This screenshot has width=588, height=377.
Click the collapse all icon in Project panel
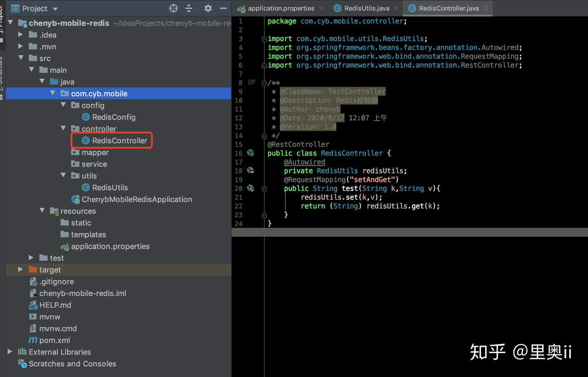click(189, 8)
